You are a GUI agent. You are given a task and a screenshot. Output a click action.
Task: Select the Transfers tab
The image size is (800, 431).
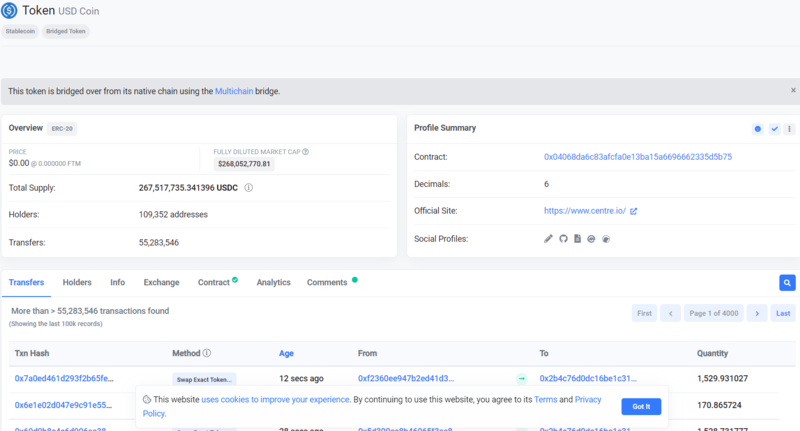(x=27, y=283)
